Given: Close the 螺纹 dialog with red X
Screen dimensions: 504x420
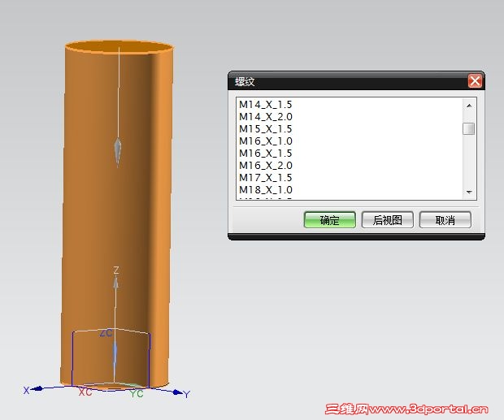Looking at the screenshot, I should point(475,80).
